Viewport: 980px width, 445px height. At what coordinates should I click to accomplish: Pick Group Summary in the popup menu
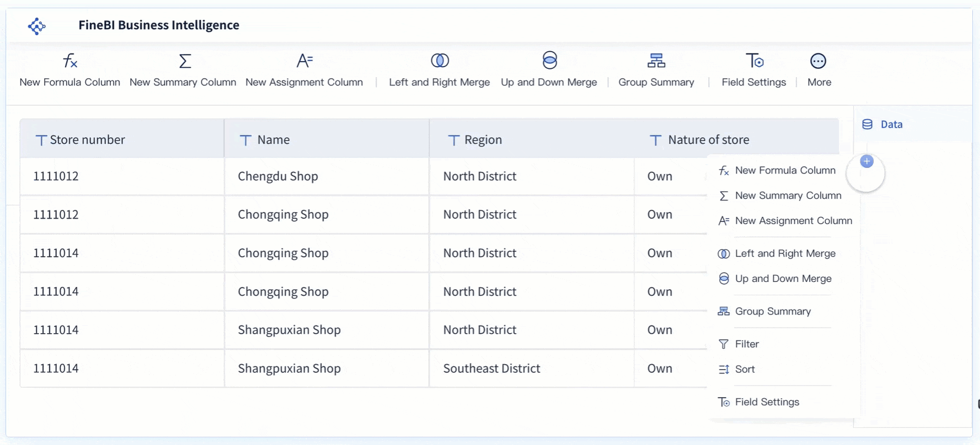click(x=773, y=312)
